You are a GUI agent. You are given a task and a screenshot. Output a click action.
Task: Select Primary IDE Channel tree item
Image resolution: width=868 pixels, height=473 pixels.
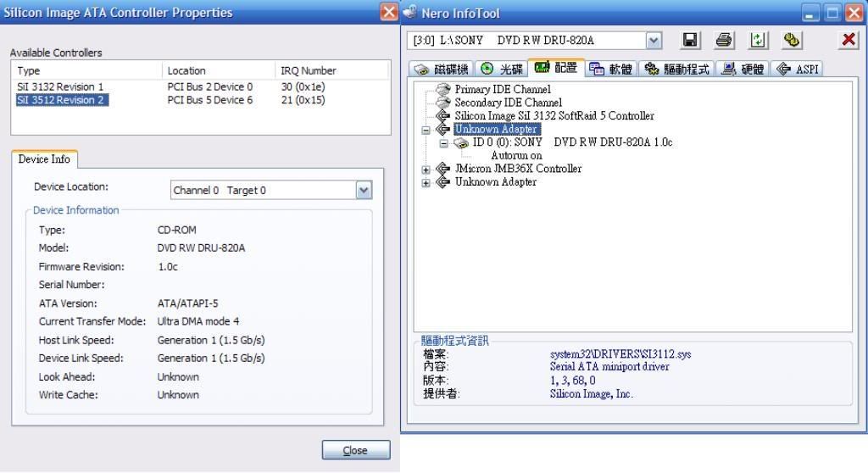tap(503, 89)
